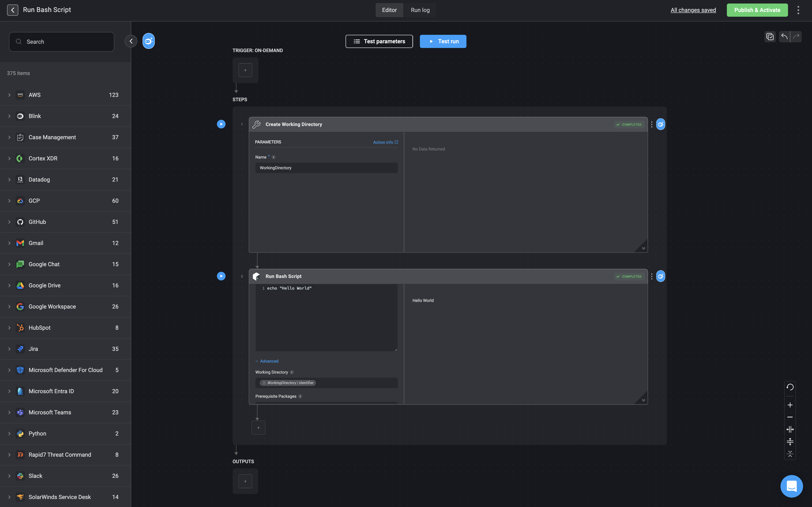Select the WorkingDirectory identifier variable chip
This screenshot has height=507, width=812.
tap(288, 383)
